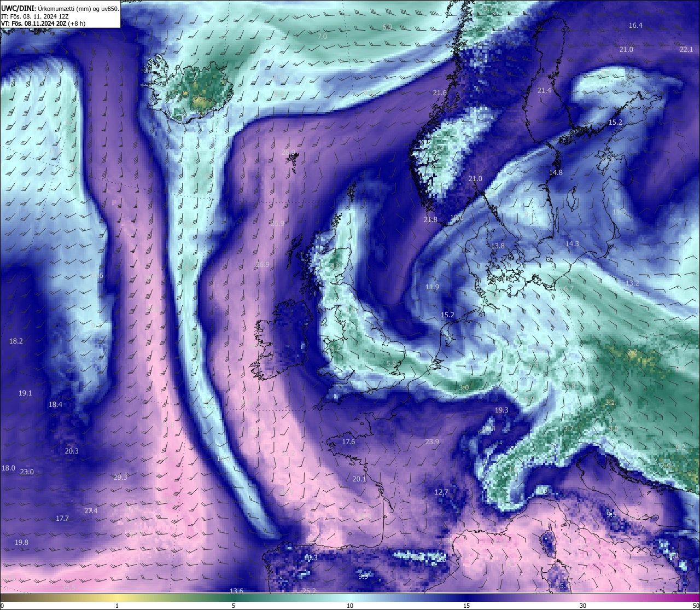Click the colorbar tick labeled 5

pyautogui.click(x=234, y=606)
